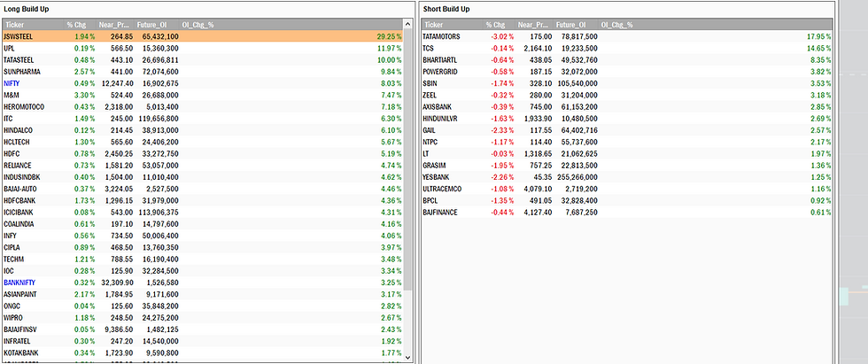Screen dimensions: 868x364
Task: Select GAIL ticker
Action: click(x=429, y=130)
